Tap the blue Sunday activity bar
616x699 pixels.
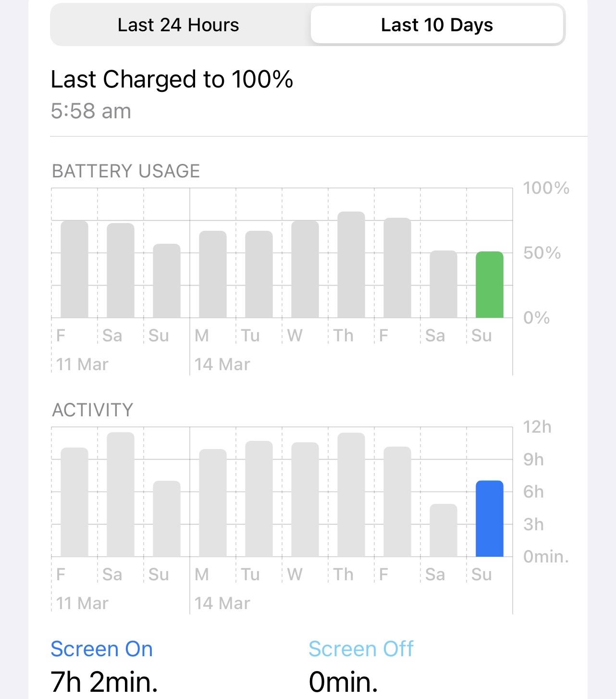coord(490,519)
